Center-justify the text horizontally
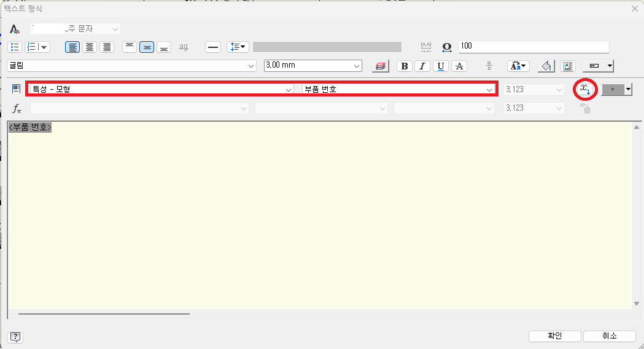Screen dimensions: 644x349 coord(90,47)
